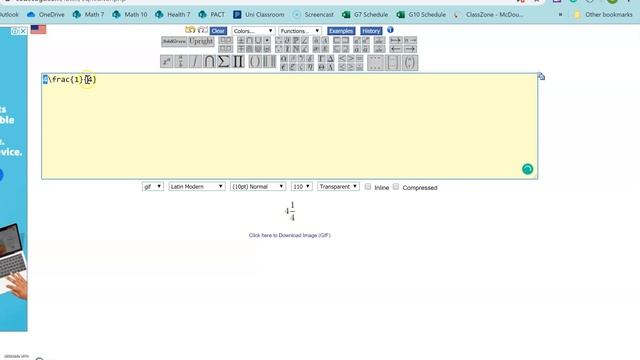Insert double vertical bar norm brackets
Screen dimensions: 640x360
(x=269, y=62)
